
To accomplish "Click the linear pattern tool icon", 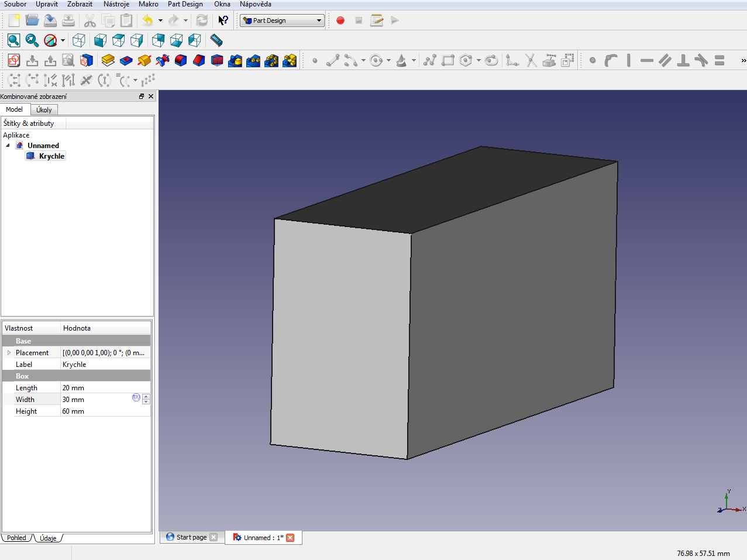I will pyautogui.click(x=253, y=60).
